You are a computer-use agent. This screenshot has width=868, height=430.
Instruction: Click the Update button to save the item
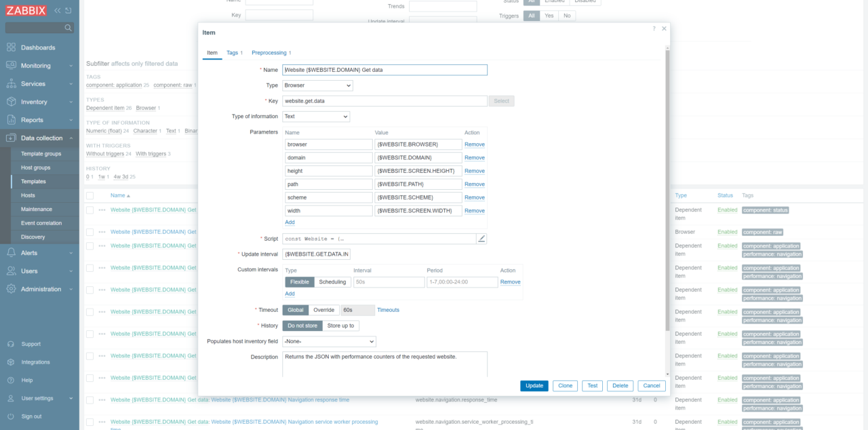tap(534, 385)
